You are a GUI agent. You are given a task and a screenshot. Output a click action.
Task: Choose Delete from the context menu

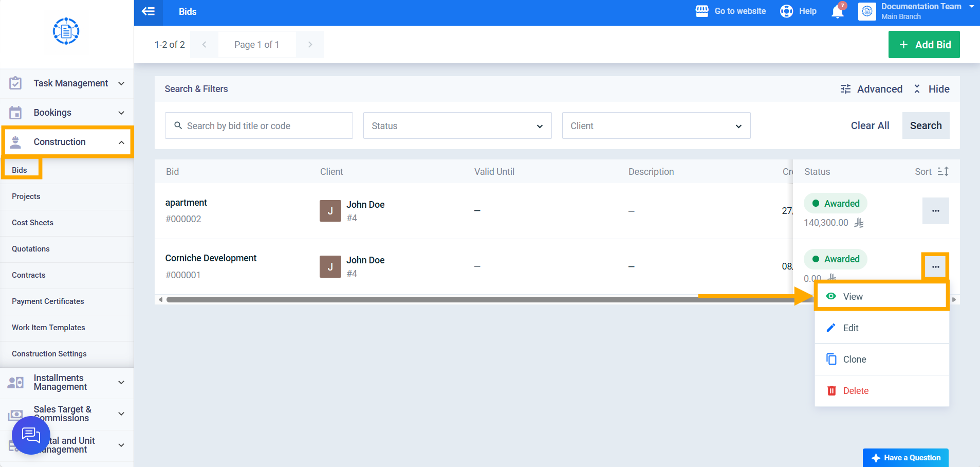tap(882, 391)
